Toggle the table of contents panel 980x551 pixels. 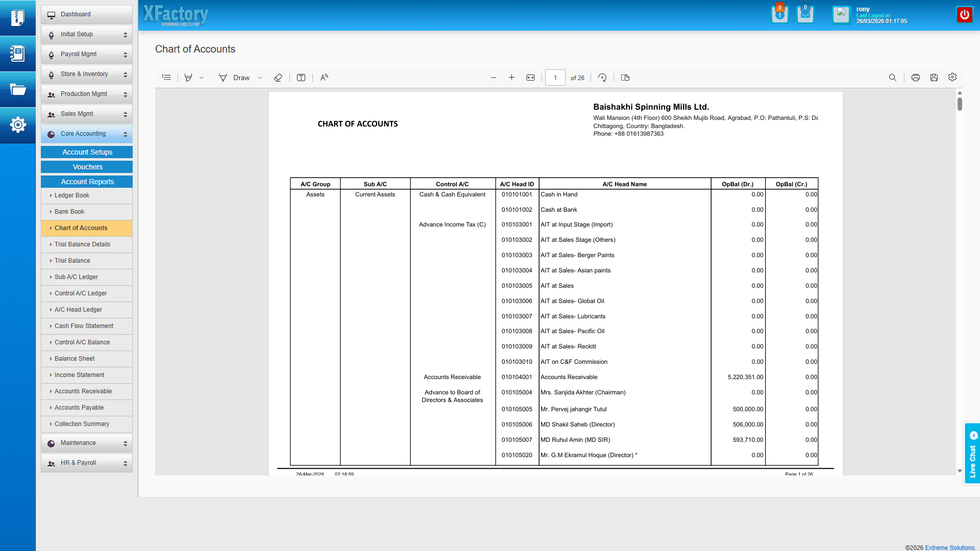(166, 78)
